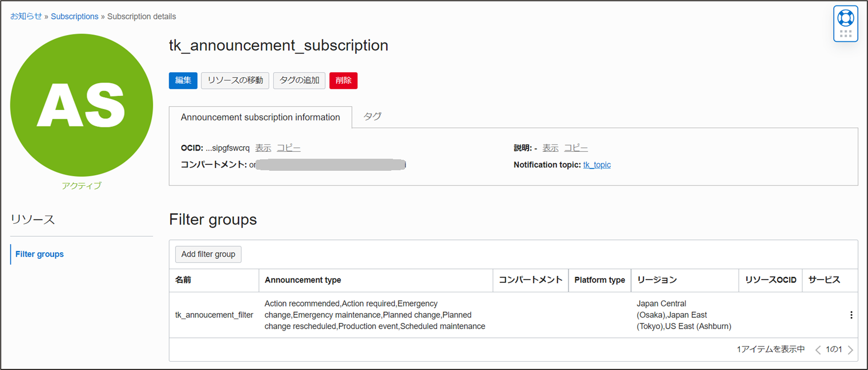868x370 pixels.
Task: Show the full OCID via 表示 link
Action: (x=263, y=148)
